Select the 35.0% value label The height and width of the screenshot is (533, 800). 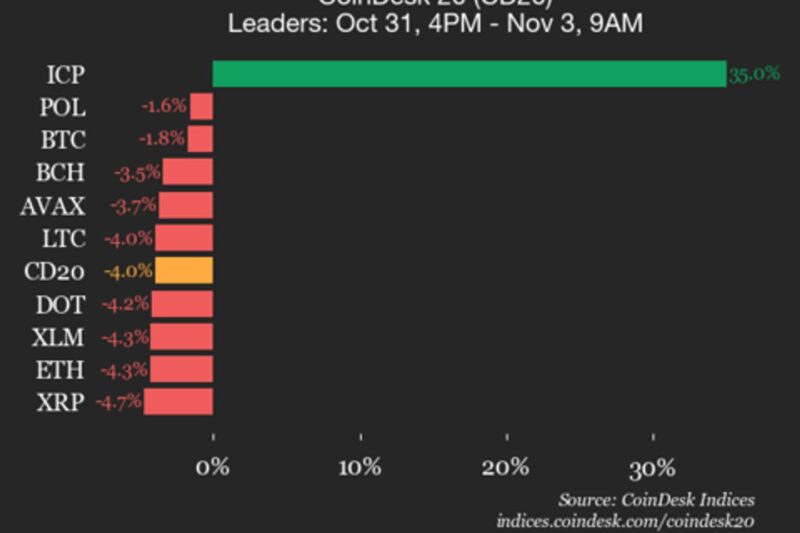coord(754,74)
